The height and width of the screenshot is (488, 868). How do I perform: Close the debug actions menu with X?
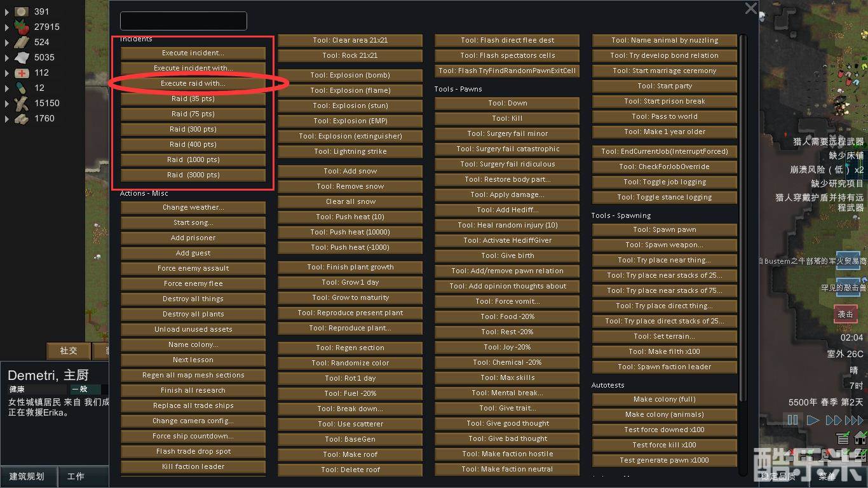point(750,9)
